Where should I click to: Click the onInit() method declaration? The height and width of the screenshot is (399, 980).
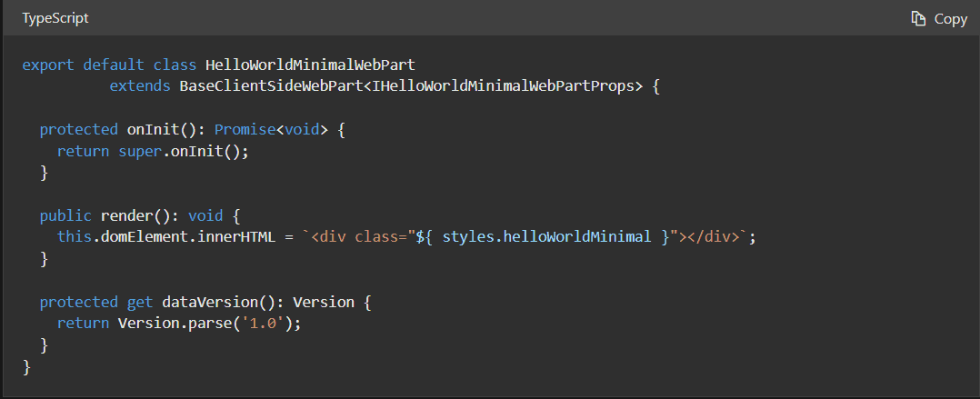tap(163, 129)
